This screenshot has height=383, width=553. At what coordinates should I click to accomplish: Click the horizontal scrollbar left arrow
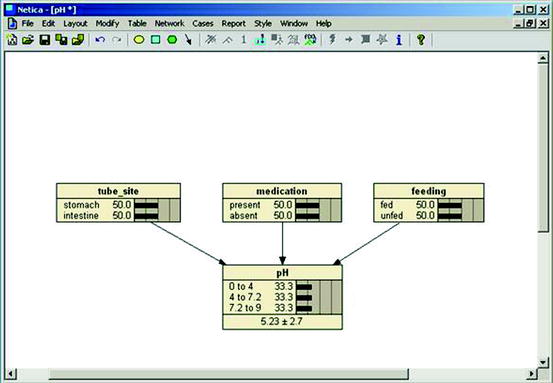coord(11,374)
